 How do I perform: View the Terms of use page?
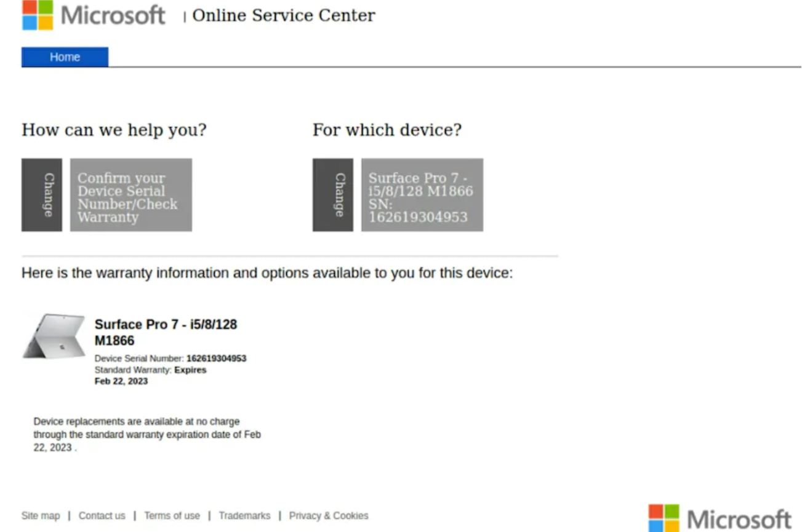point(172,515)
